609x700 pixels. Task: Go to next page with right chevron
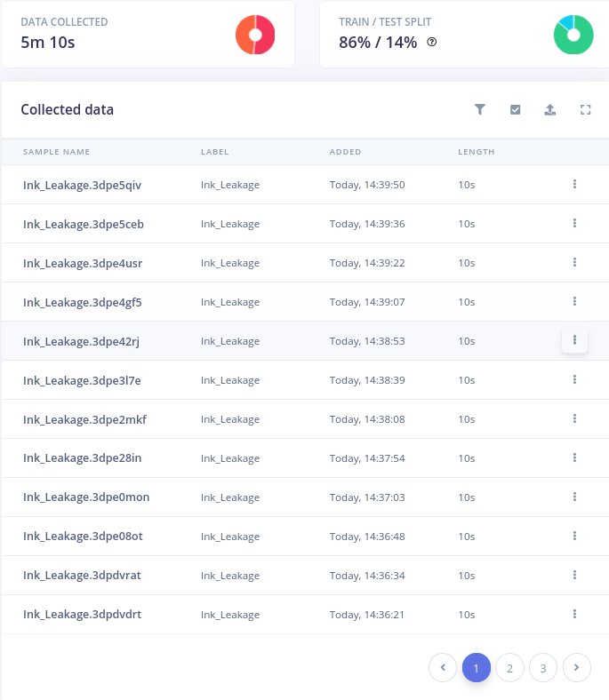[x=576, y=667]
